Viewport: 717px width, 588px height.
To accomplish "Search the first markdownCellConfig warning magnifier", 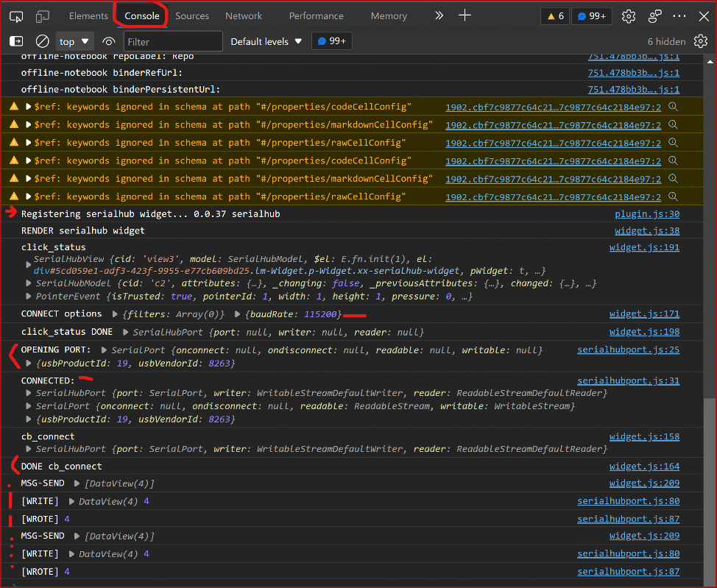I will pyautogui.click(x=673, y=124).
